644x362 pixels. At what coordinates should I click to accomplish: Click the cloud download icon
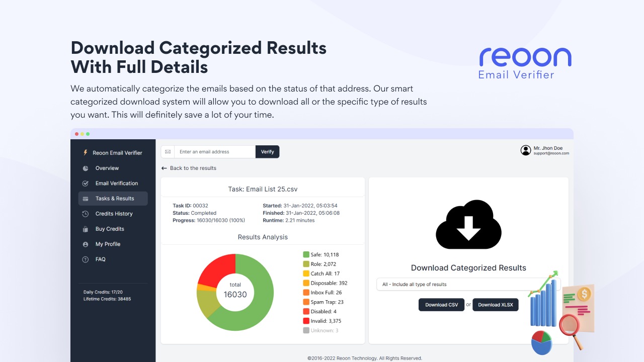pos(468,224)
